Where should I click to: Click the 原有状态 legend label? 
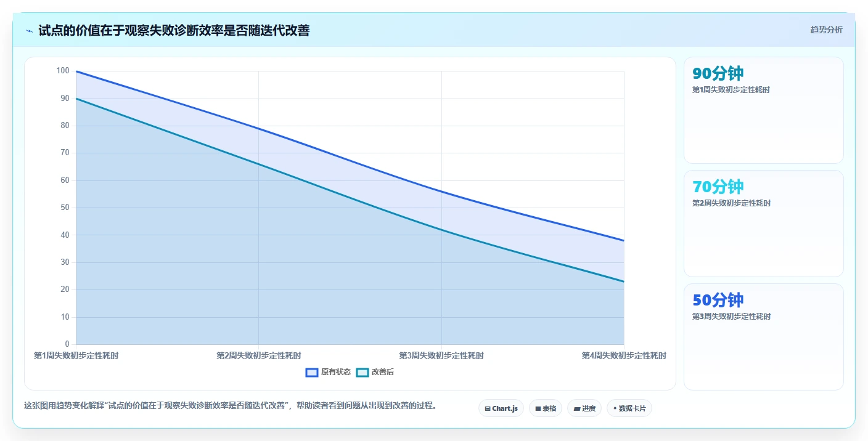[336, 372]
